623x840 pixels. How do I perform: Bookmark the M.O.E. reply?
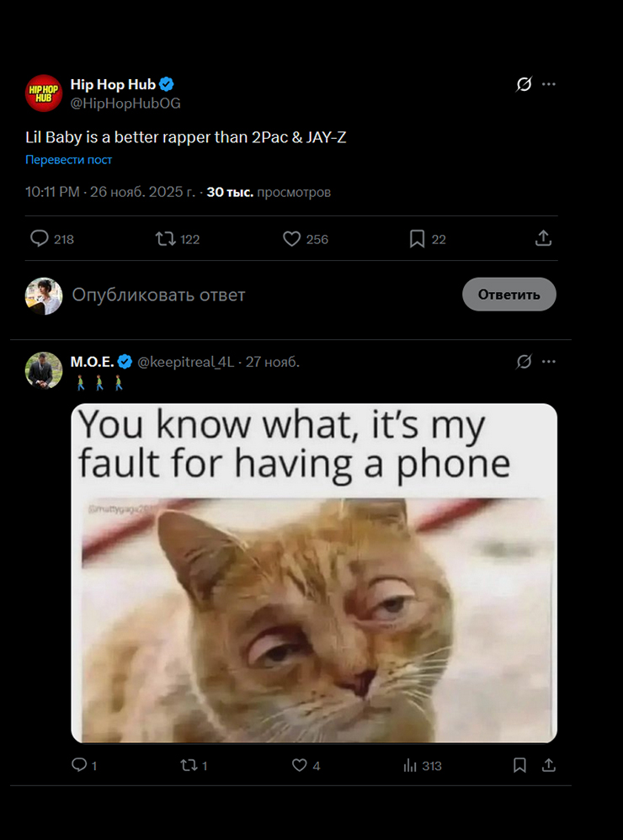click(x=520, y=765)
